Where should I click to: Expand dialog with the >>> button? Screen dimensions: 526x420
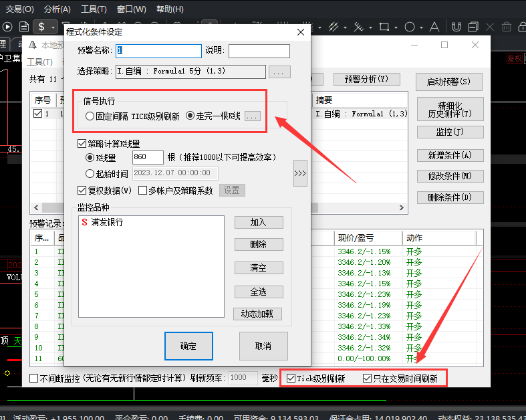coord(300,173)
